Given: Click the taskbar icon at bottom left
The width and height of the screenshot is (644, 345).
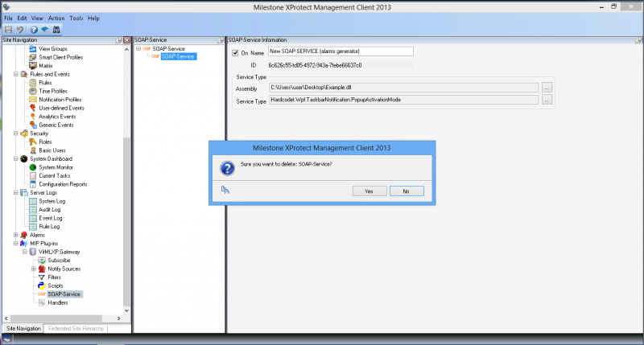Looking at the screenshot, I should (7, 339).
